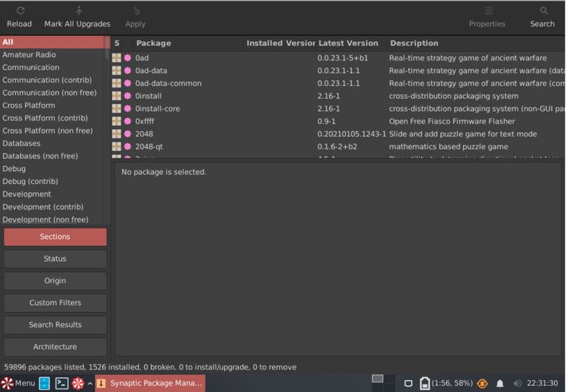The image size is (566, 392).
Task: Click pink supported icon for 0xffff
Action: point(128,121)
